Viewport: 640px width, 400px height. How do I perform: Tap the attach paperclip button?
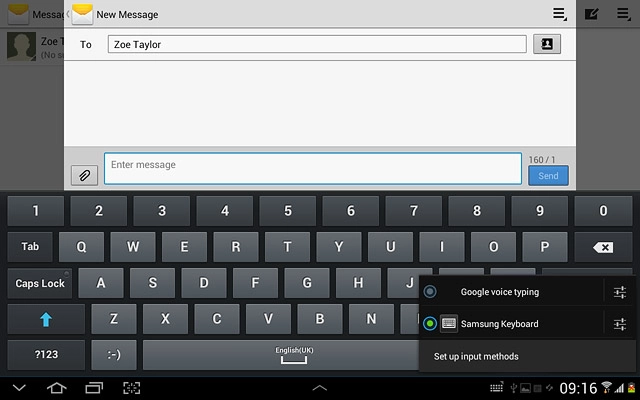[84, 176]
